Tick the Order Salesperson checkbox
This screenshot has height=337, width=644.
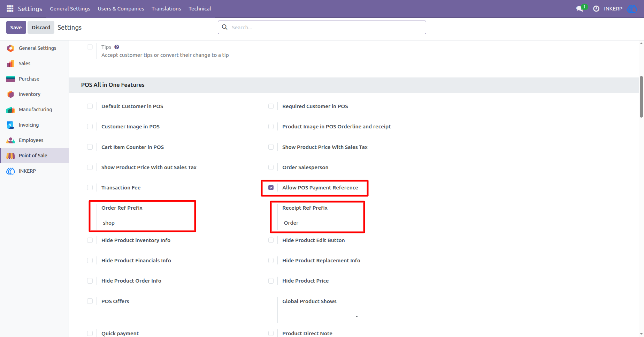[271, 167]
